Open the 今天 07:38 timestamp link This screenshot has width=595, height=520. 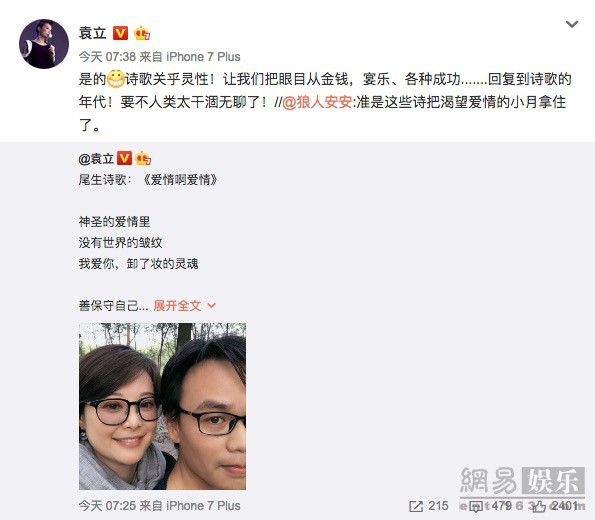[x=107, y=57]
